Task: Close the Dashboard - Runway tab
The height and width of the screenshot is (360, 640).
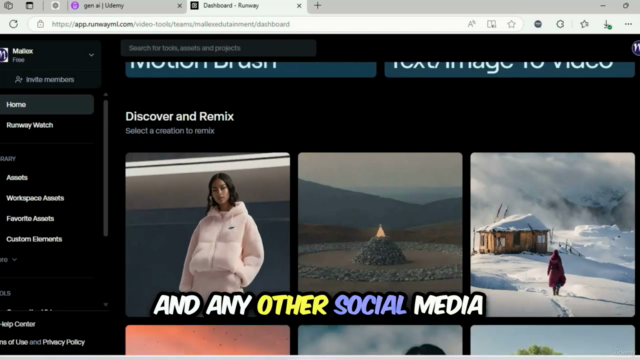Action: 299,6
